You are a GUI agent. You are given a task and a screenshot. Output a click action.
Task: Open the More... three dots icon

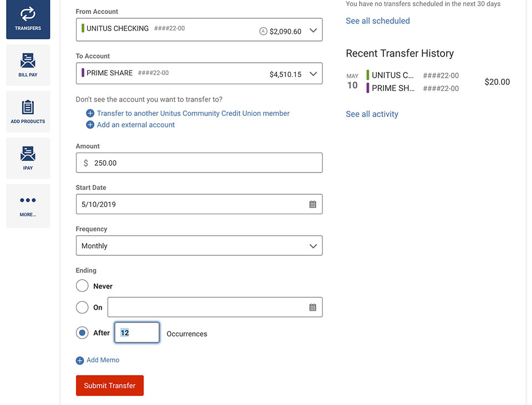(x=28, y=200)
